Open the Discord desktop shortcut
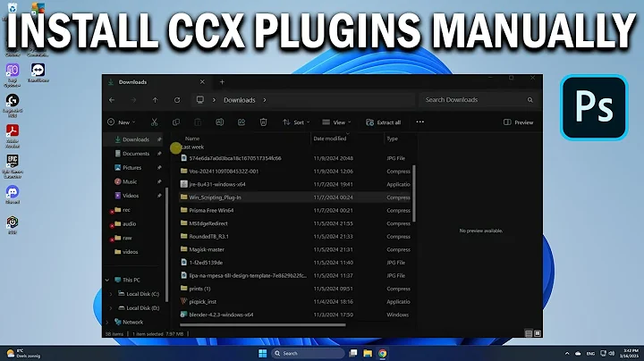The image size is (644, 361). pos(13,195)
